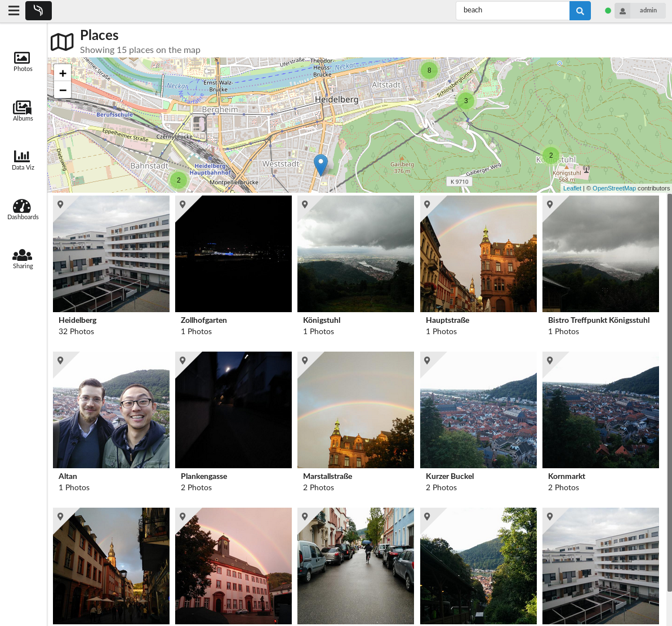Open the Leaflet attribution link
The height and width of the screenshot is (626, 672).
pyautogui.click(x=572, y=188)
